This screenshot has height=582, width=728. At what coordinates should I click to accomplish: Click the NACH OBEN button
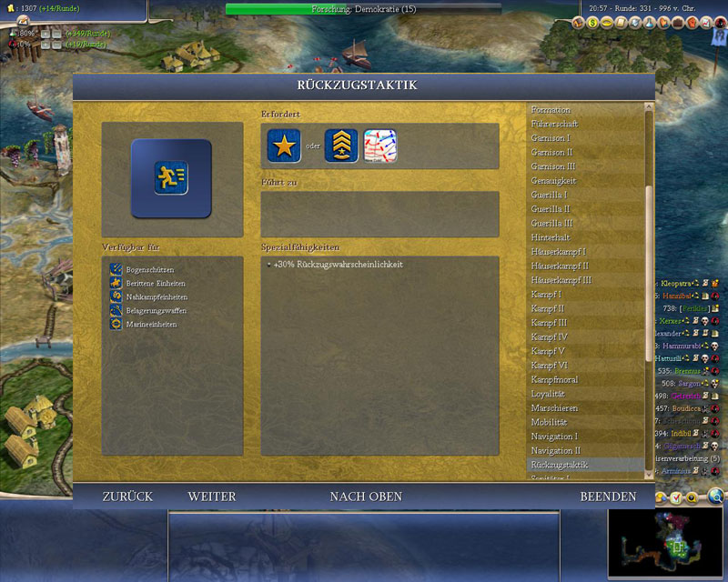[366, 497]
